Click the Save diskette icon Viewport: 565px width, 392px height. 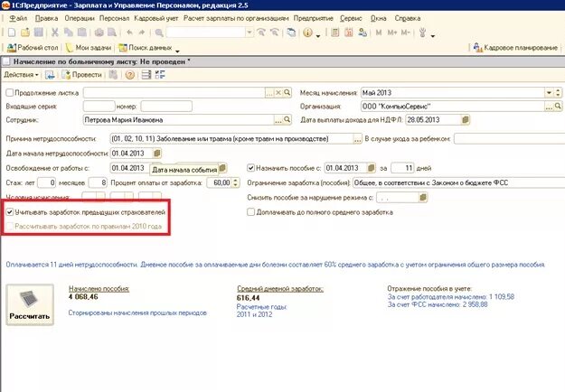[39, 33]
